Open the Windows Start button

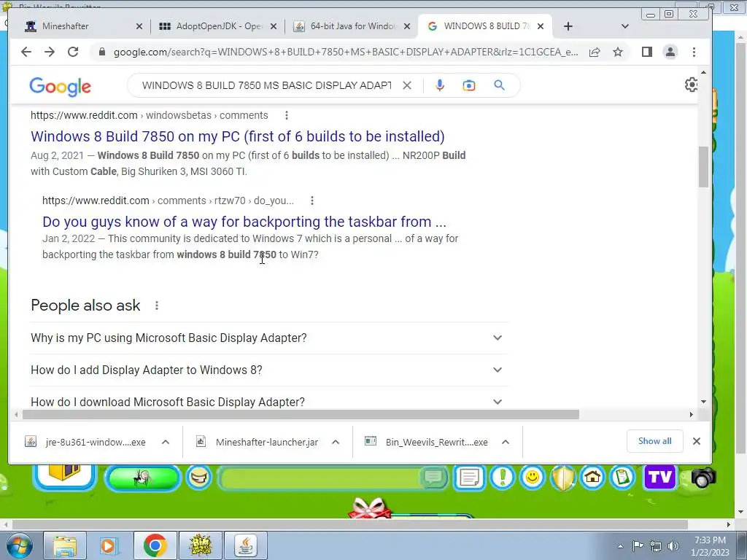[19, 545]
